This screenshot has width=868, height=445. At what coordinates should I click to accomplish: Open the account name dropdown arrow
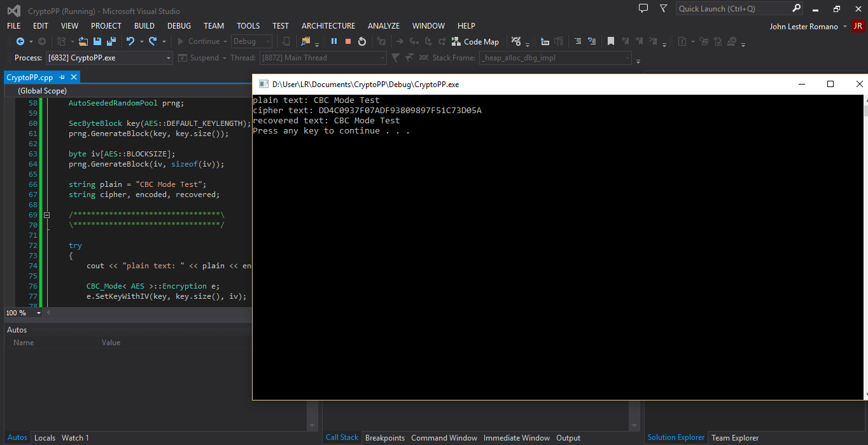844,27
